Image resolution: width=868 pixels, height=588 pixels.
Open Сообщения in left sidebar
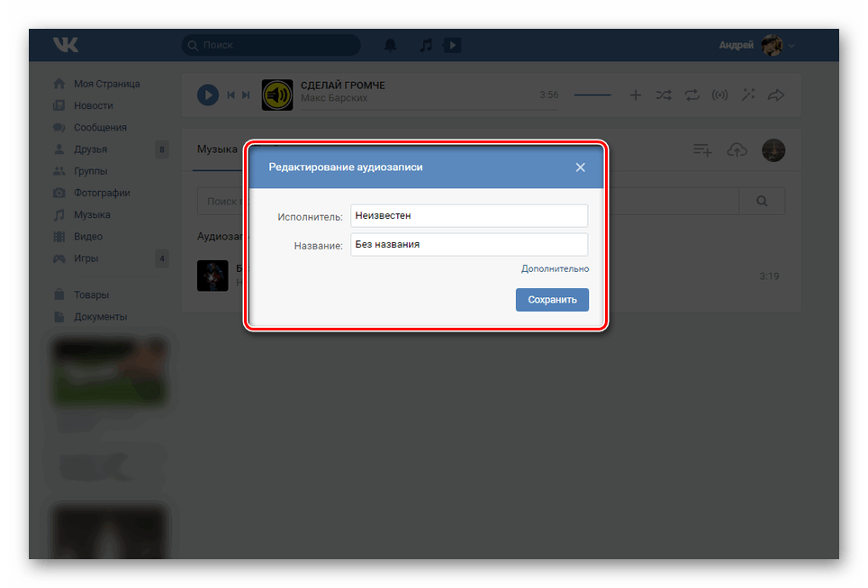(x=100, y=128)
